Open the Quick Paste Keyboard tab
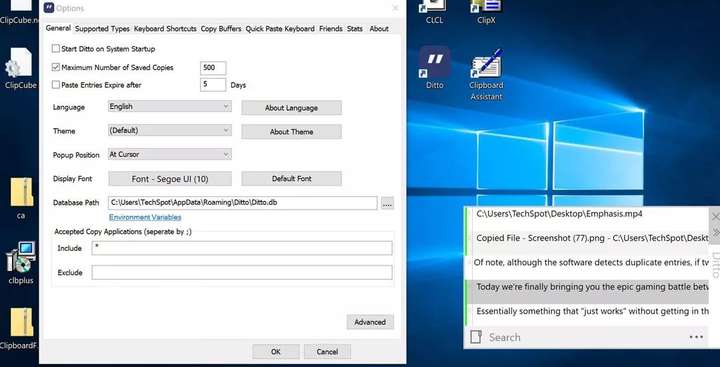 [x=280, y=29]
